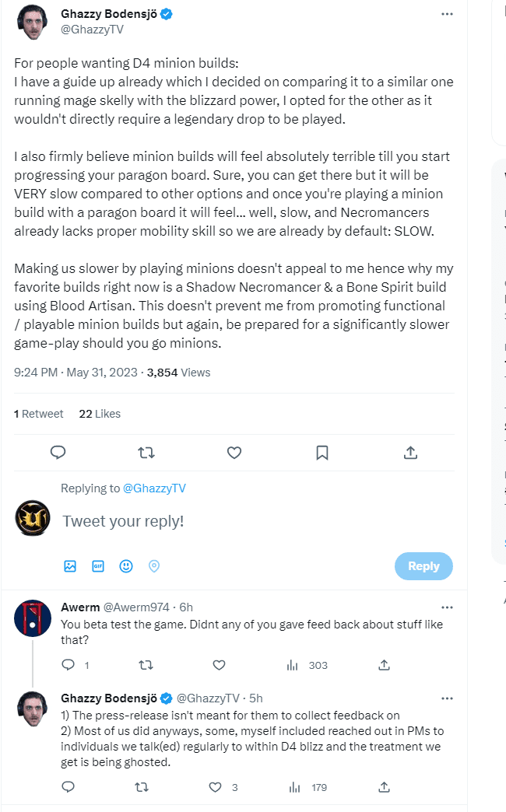Share the main tweet
Image resolution: width=506 pixels, height=812 pixels.
pos(410,452)
